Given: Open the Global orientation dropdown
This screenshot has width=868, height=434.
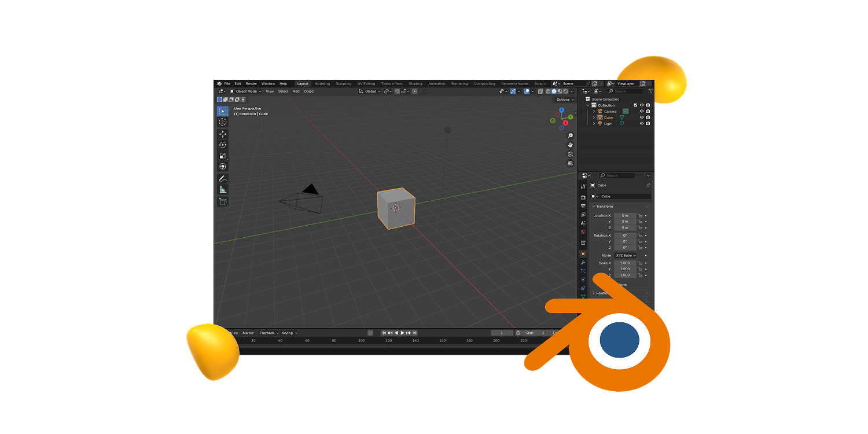Looking at the screenshot, I should (369, 91).
